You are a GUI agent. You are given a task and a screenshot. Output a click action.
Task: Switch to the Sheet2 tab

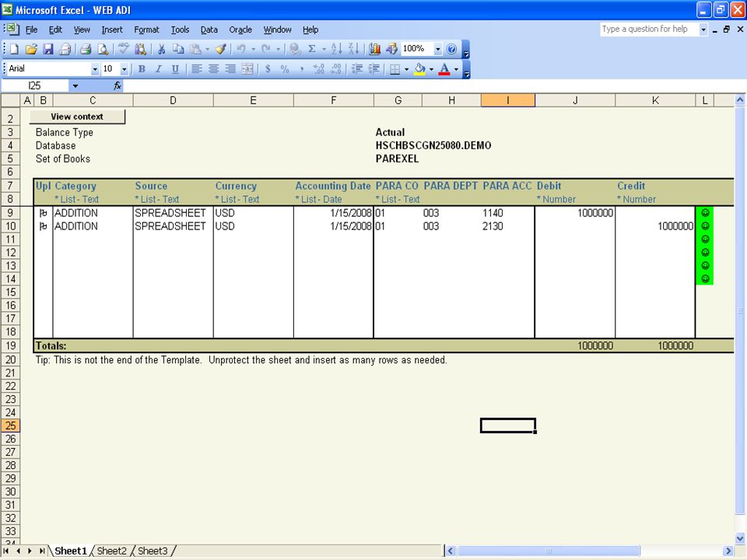112,551
